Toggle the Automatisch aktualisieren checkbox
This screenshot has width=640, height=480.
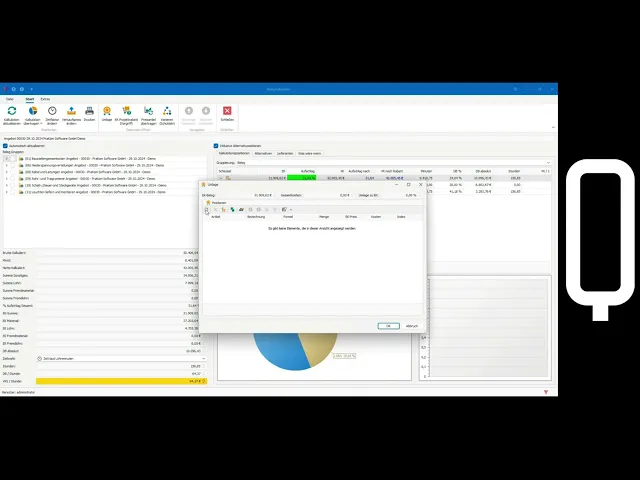click(5, 146)
